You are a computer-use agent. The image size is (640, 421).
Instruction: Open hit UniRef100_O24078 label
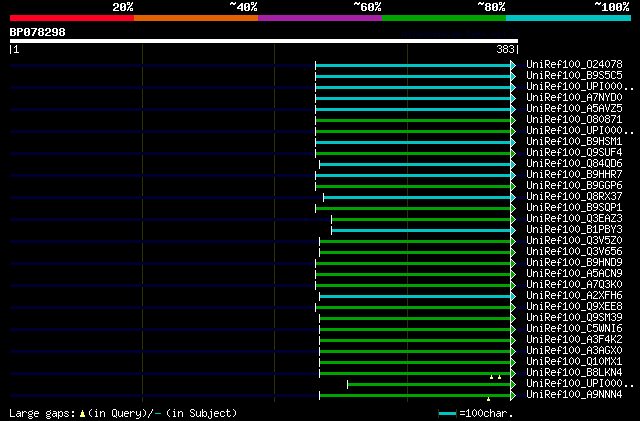coord(574,65)
